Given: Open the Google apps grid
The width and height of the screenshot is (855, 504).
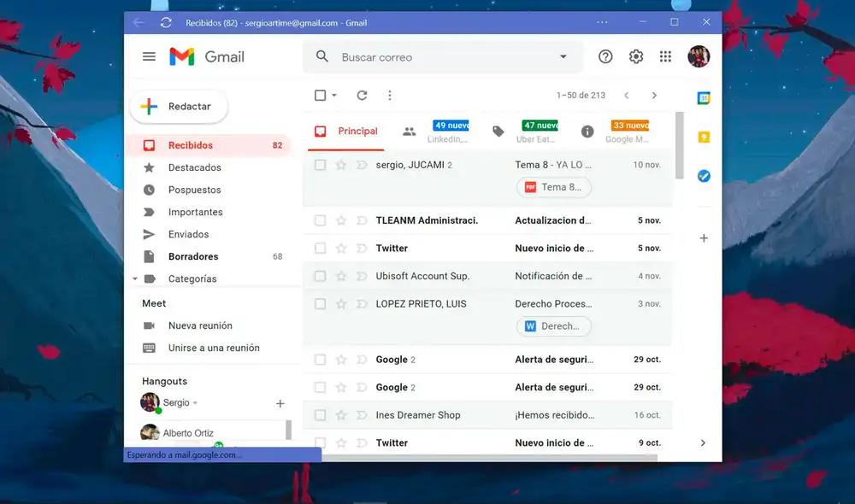Looking at the screenshot, I should click(x=665, y=56).
